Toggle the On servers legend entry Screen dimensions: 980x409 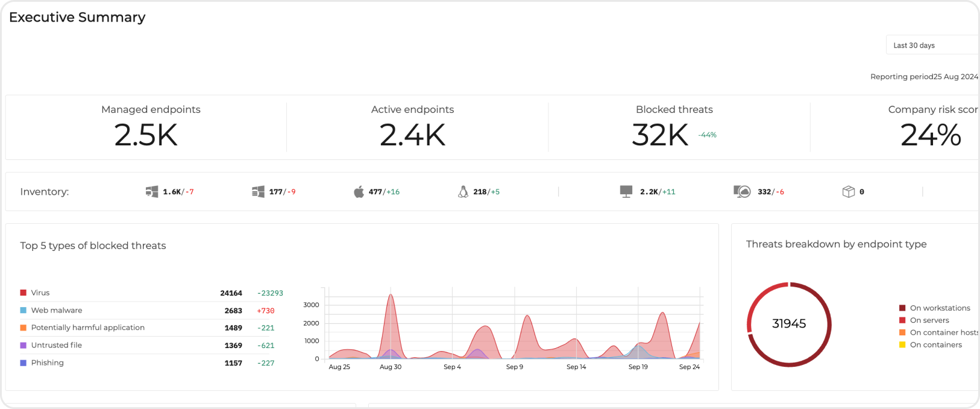click(929, 320)
